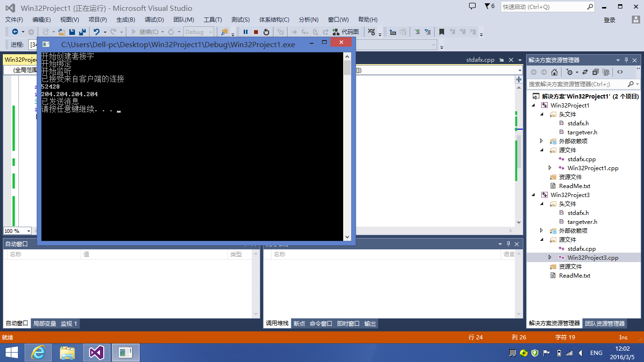Select the stdafx.cpp editor tab
The height and width of the screenshot is (362, 644).
[480, 60]
